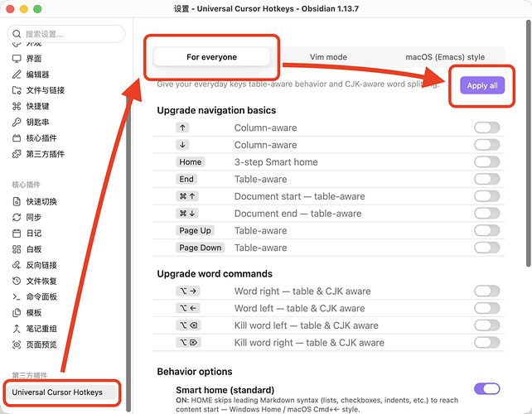Click the 核心插件 icon in sidebar
Image resolution: width=532 pixels, height=414 pixels.
click(x=17, y=138)
